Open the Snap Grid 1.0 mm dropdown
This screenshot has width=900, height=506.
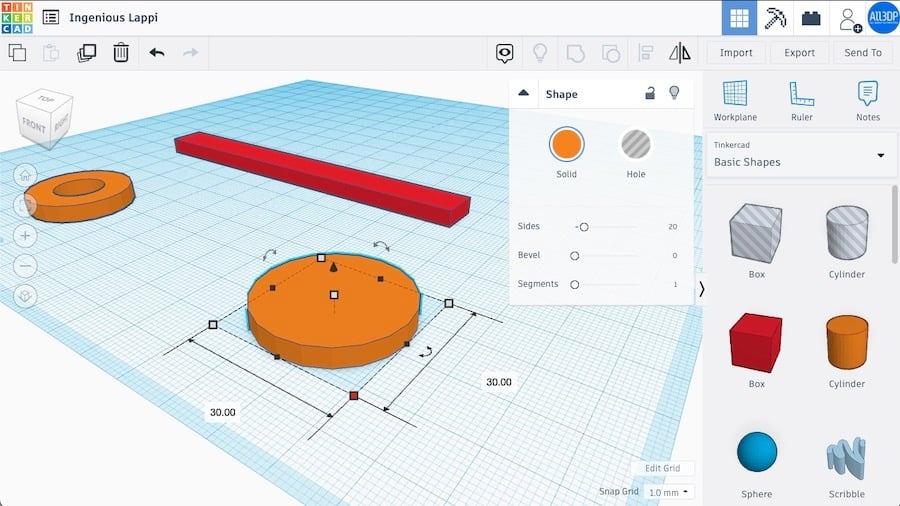(x=669, y=492)
